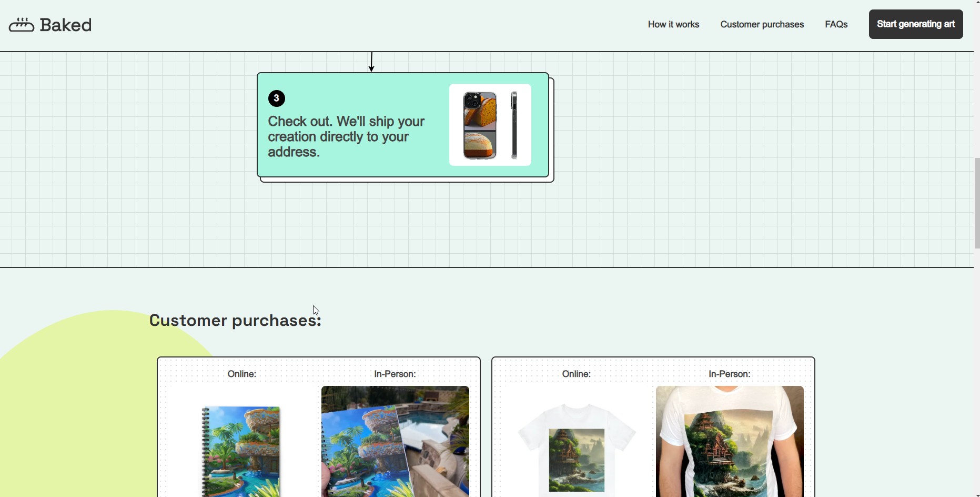This screenshot has width=980, height=497.
Task: View the in-person t-shirt photo
Action: coord(730,441)
